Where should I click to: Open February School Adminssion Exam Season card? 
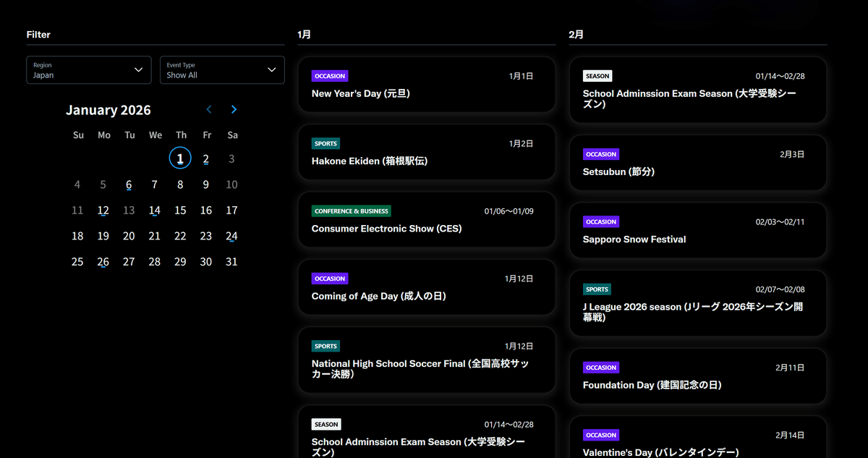click(x=698, y=90)
